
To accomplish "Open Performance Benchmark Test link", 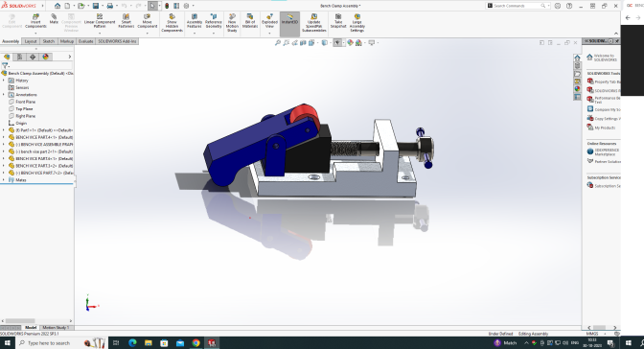I will point(608,100).
